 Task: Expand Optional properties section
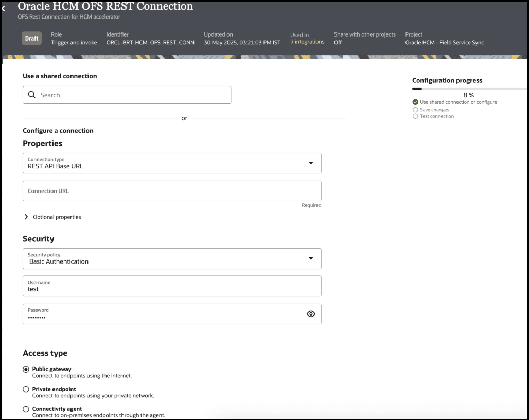[x=52, y=217]
